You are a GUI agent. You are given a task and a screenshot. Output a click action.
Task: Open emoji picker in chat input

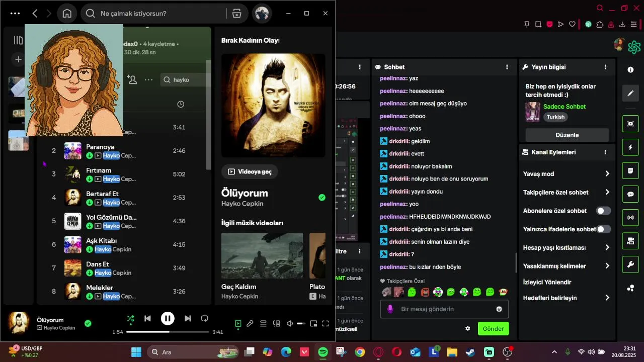(x=499, y=309)
